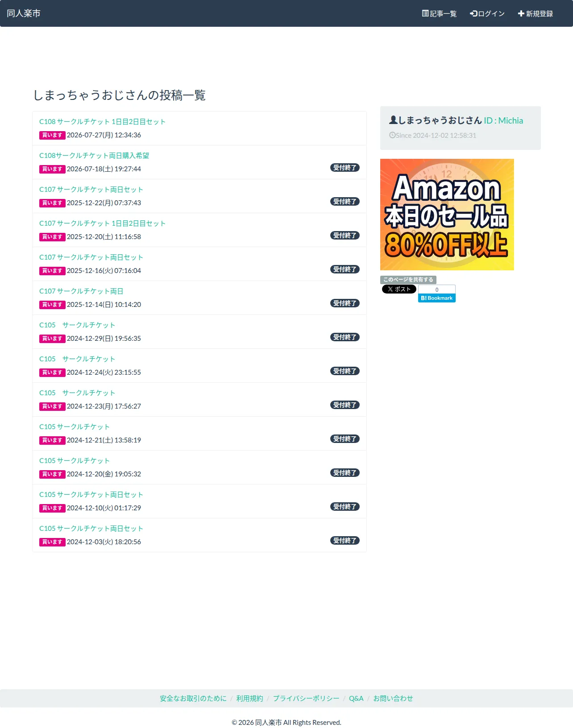This screenshot has width=573, height=728.
Task: Open the お問い合わせ footer link
Action: [x=393, y=698]
